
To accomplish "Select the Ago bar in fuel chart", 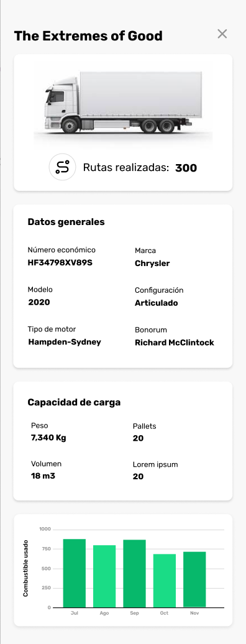I will [104, 576].
